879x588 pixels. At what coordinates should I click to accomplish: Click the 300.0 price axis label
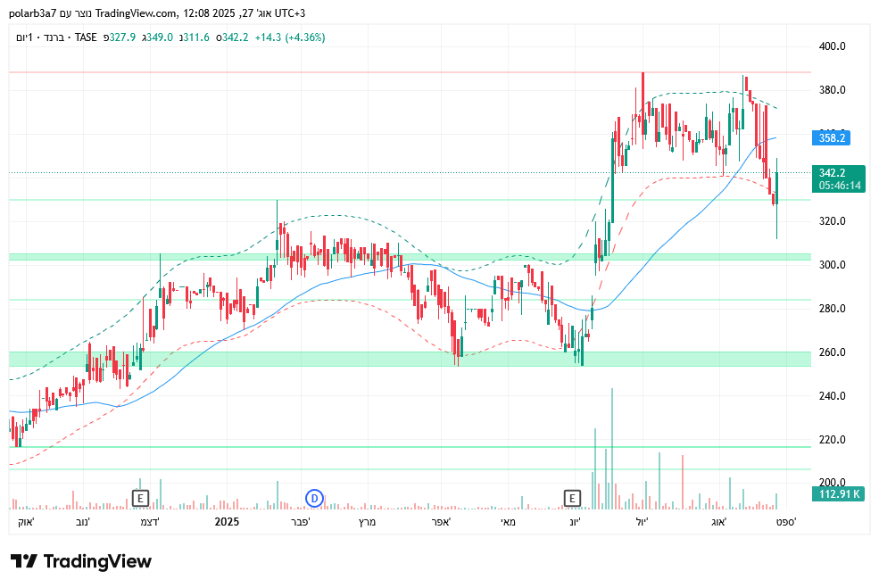[832, 265]
